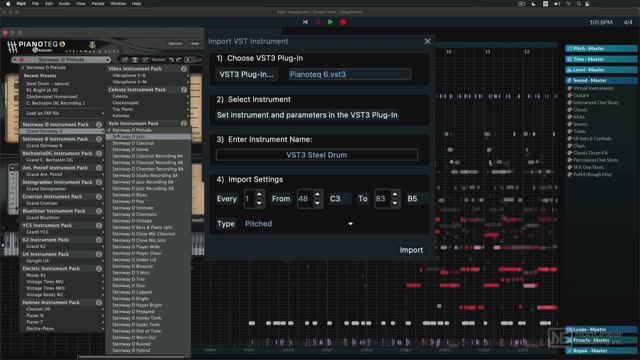The image size is (640, 360).
Task: Click the skip-to-start transport button
Action: (305, 22)
